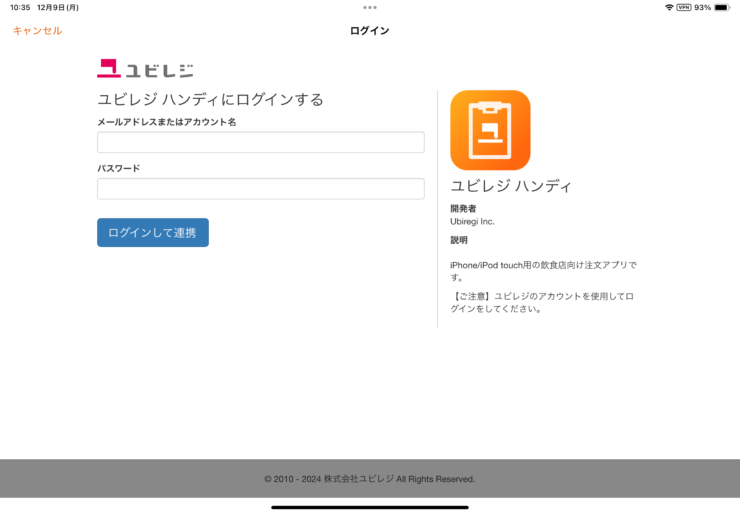
Task: Click the iPhone/iPod touch用 description text
Action: [x=544, y=271]
